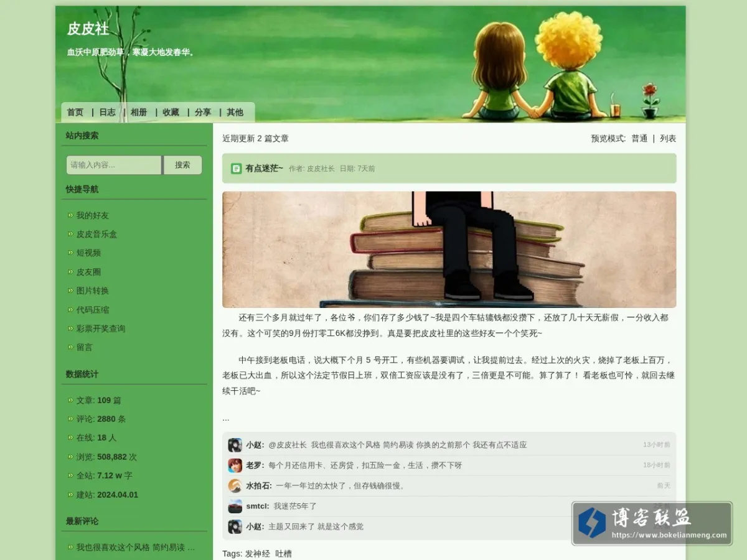This screenshot has width=747, height=560.
Task: Click the green article icon beside 有点迷茫~
Action: [x=236, y=169]
